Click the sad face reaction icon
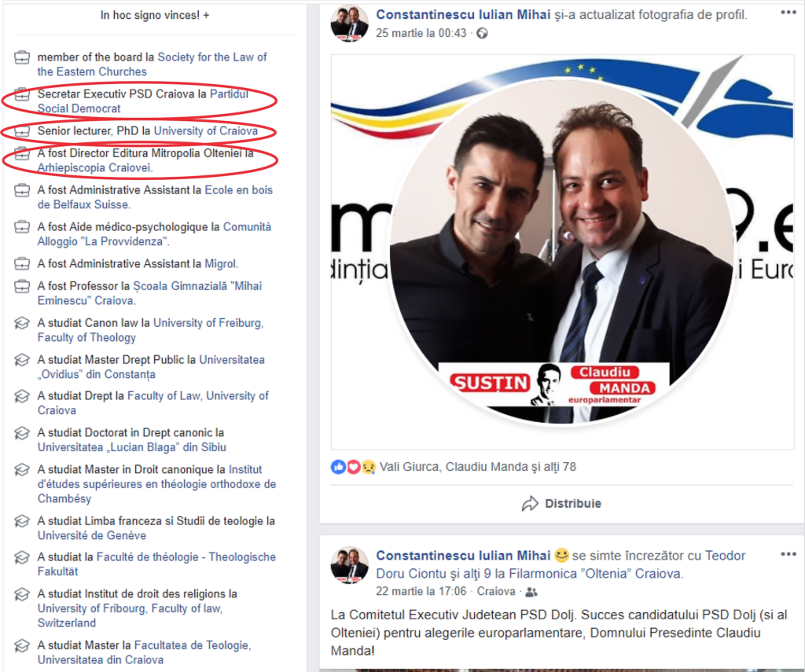Viewport: 805px width, 672px height. (x=368, y=467)
